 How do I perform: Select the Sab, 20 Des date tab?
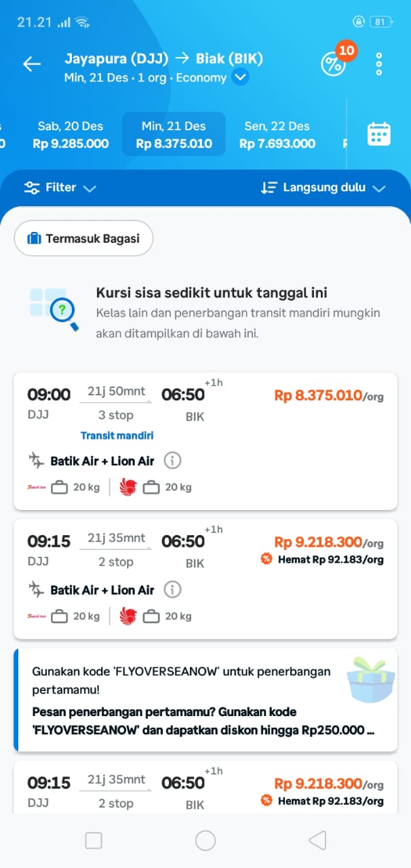[x=71, y=134]
